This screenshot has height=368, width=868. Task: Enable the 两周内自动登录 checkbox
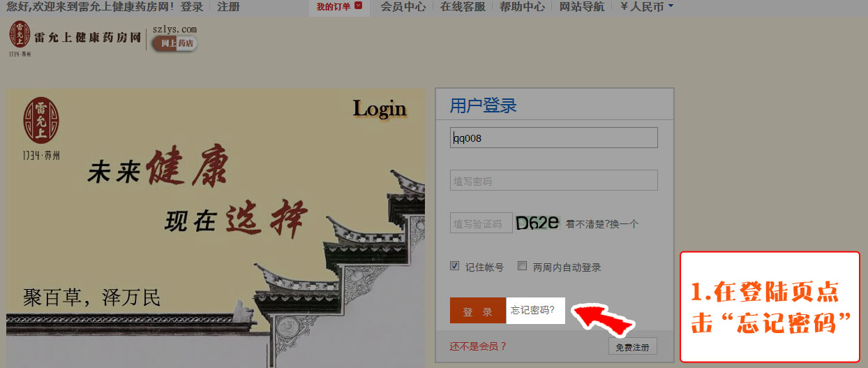pyautogui.click(x=522, y=266)
